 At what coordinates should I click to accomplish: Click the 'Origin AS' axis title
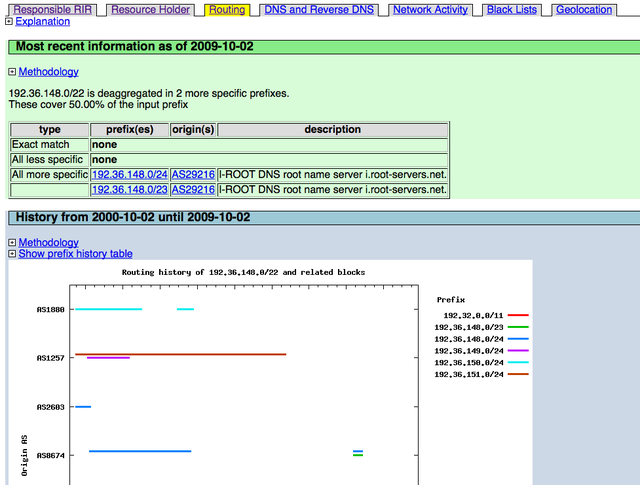(24, 456)
